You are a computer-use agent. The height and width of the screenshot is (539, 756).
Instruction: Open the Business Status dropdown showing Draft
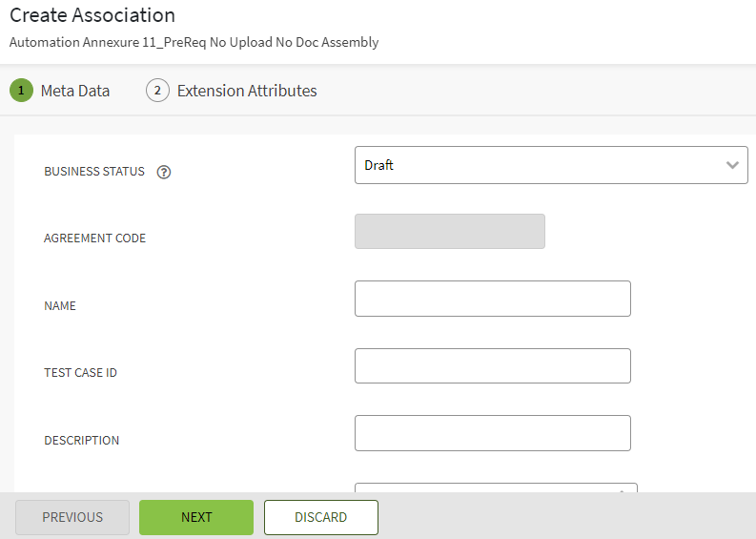tap(539, 165)
